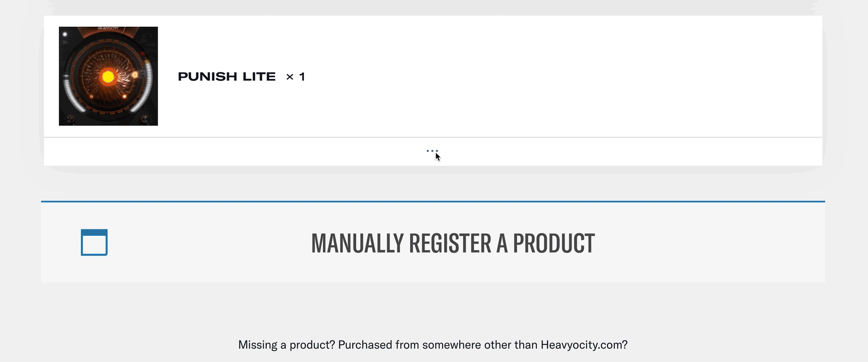This screenshot has height=362, width=868.
Task: Click the Heavyocity logo atop the product image
Action: pos(108,28)
